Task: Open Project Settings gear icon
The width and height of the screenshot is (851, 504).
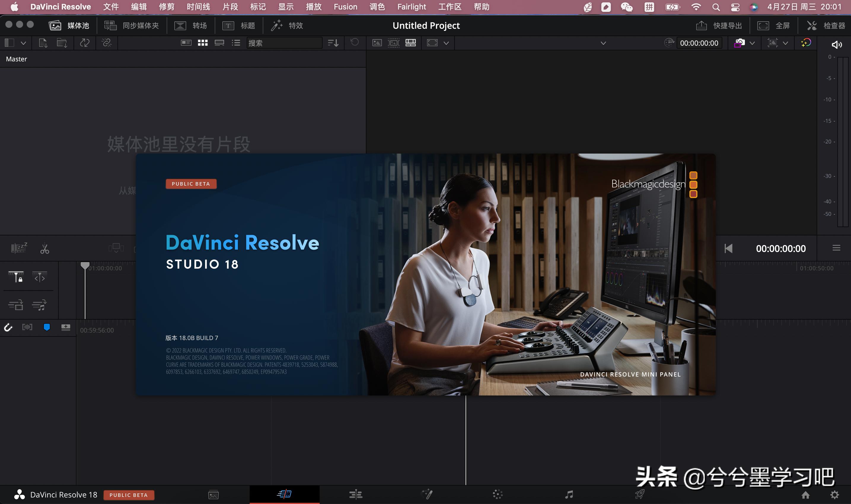Action: [834, 495]
